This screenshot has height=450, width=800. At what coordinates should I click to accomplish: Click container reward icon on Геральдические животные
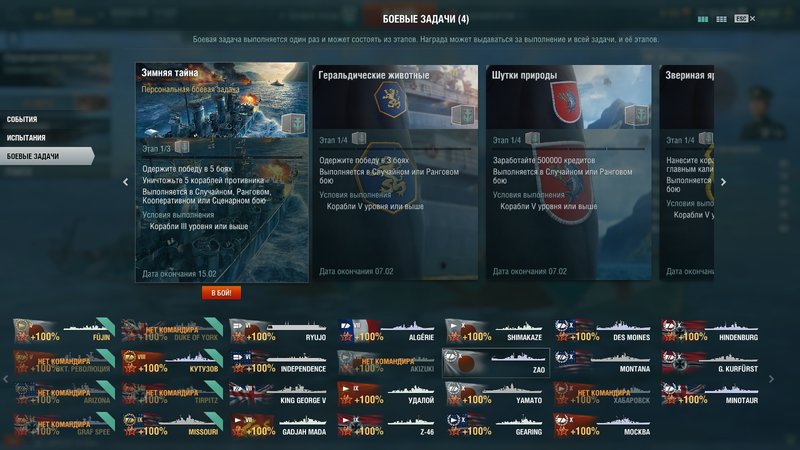(x=464, y=115)
